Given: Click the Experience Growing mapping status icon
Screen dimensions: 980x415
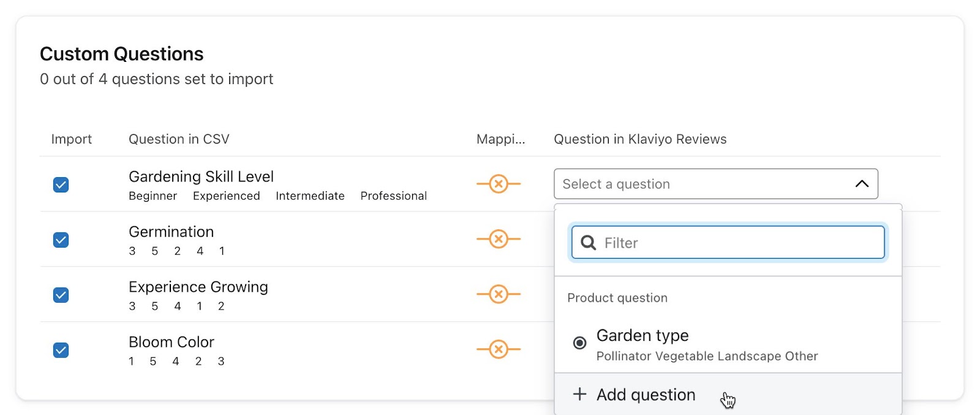Looking at the screenshot, I should (x=499, y=294).
